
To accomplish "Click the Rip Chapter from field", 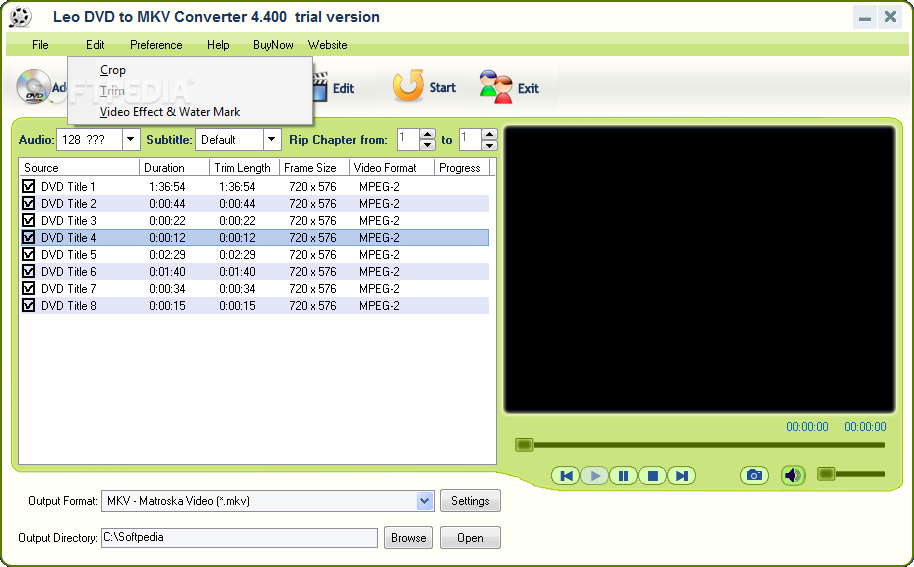I will 409,140.
